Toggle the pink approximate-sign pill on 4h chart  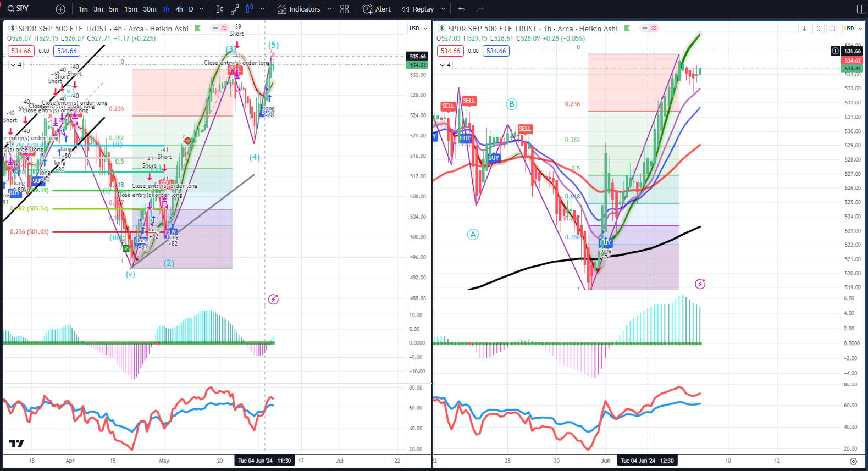(x=224, y=28)
